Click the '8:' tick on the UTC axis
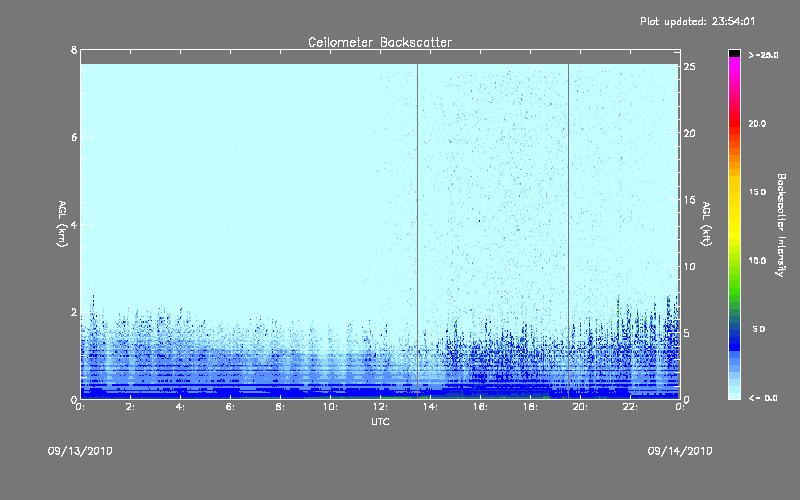Screen dimensions: 800x500 (x=280, y=407)
